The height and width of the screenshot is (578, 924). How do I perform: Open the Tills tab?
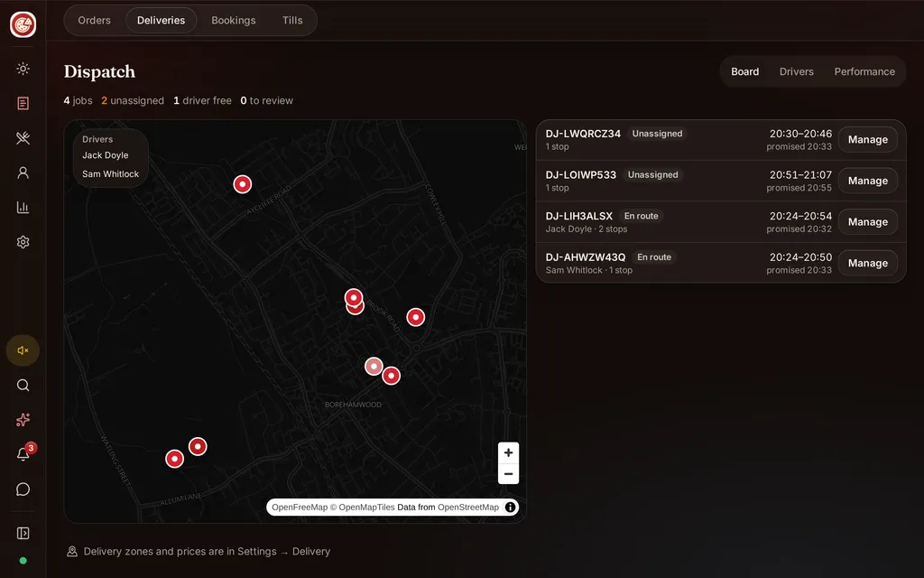tap(292, 20)
